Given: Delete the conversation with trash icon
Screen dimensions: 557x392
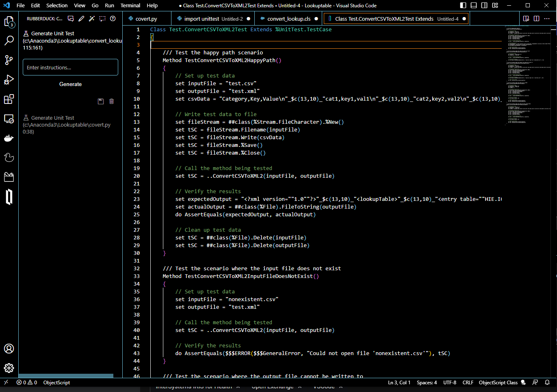Looking at the screenshot, I should click(x=112, y=101).
